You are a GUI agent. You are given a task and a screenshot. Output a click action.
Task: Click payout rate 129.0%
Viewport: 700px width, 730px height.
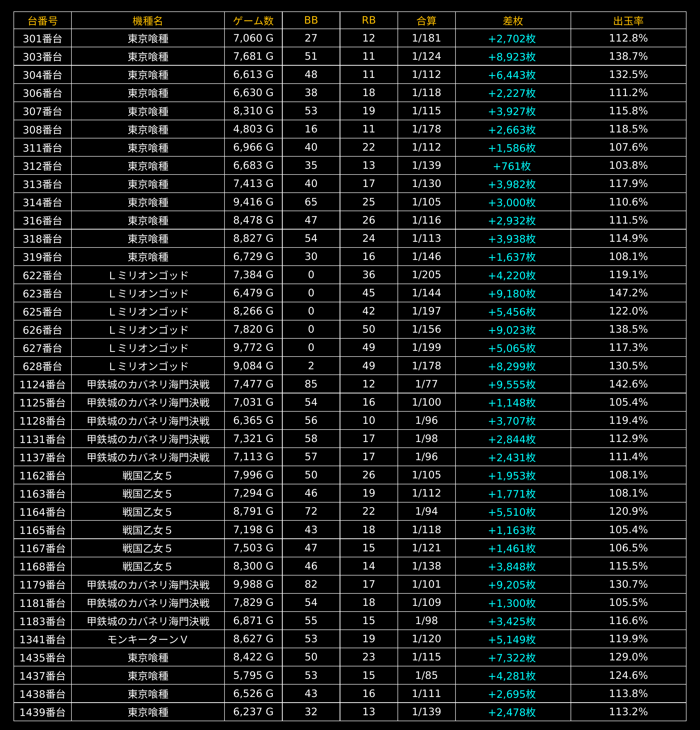pyautogui.click(x=629, y=657)
